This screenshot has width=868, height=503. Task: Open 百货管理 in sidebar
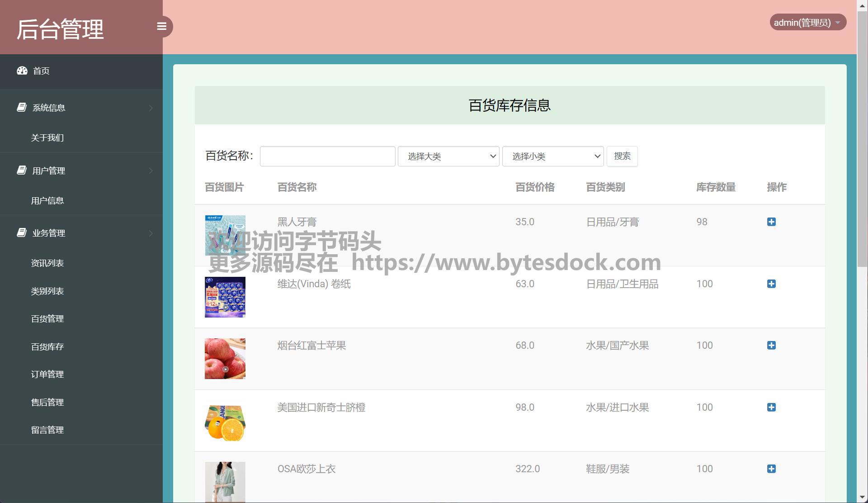(47, 318)
